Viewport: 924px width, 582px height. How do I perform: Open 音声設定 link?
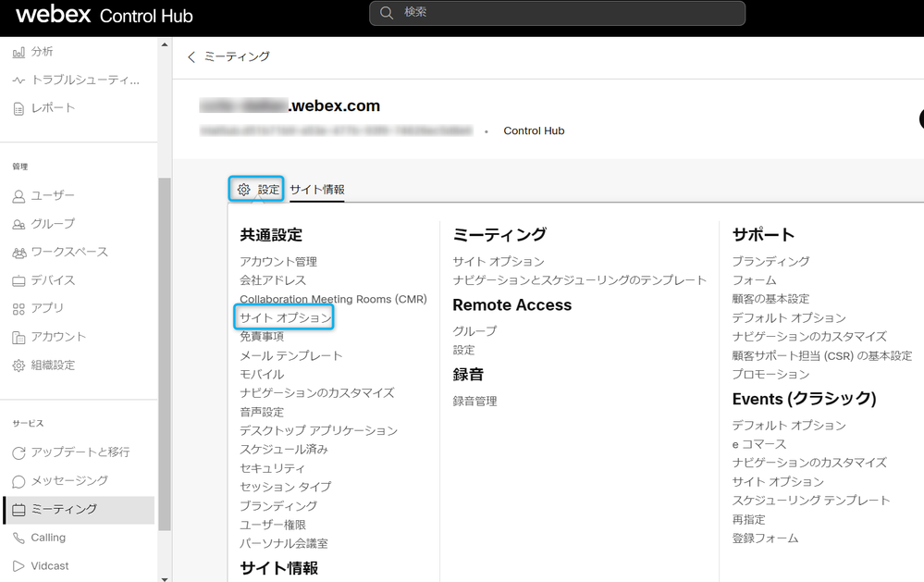pyautogui.click(x=262, y=412)
